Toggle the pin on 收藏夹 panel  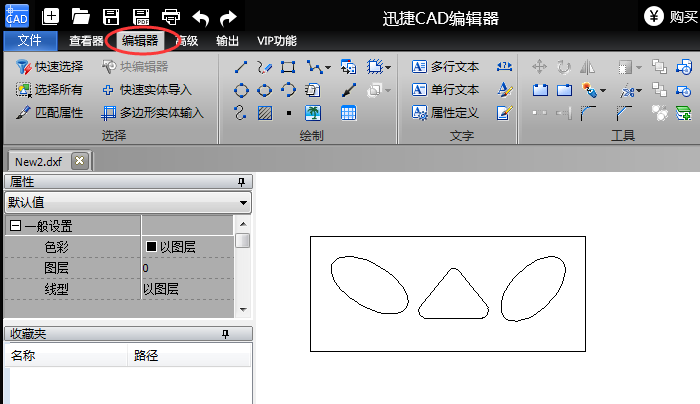click(240, 334)
